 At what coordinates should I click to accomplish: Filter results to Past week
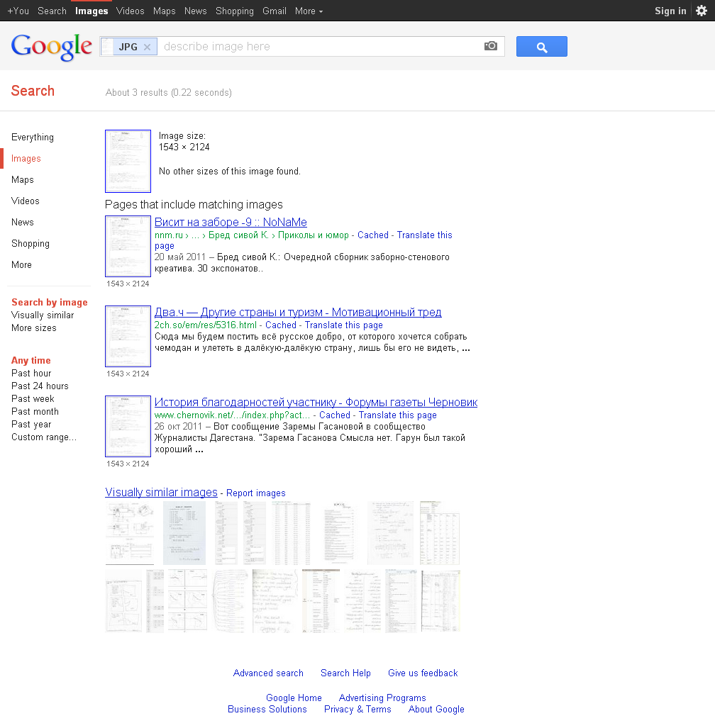pyautogui.click(x=33, y=398)
